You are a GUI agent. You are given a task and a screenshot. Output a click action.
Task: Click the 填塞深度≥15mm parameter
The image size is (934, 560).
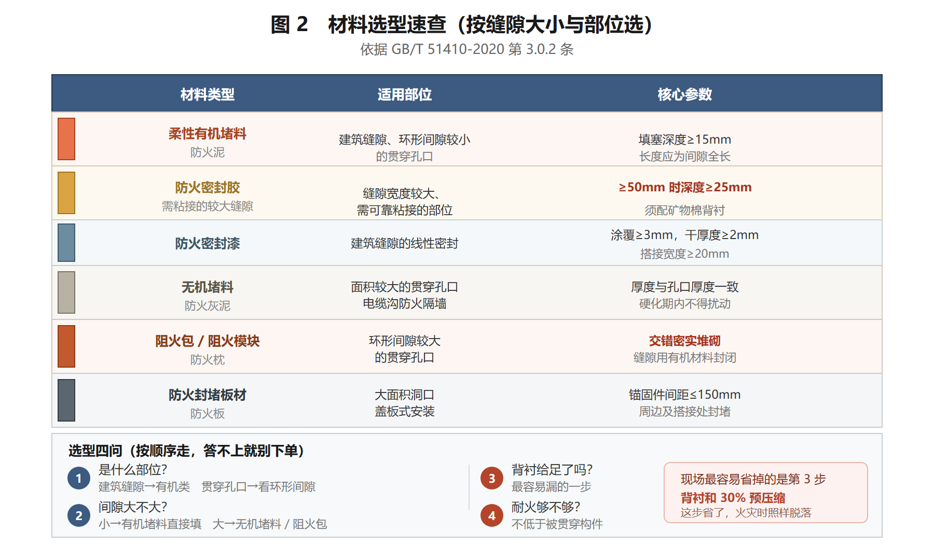[x=685, y=139]
